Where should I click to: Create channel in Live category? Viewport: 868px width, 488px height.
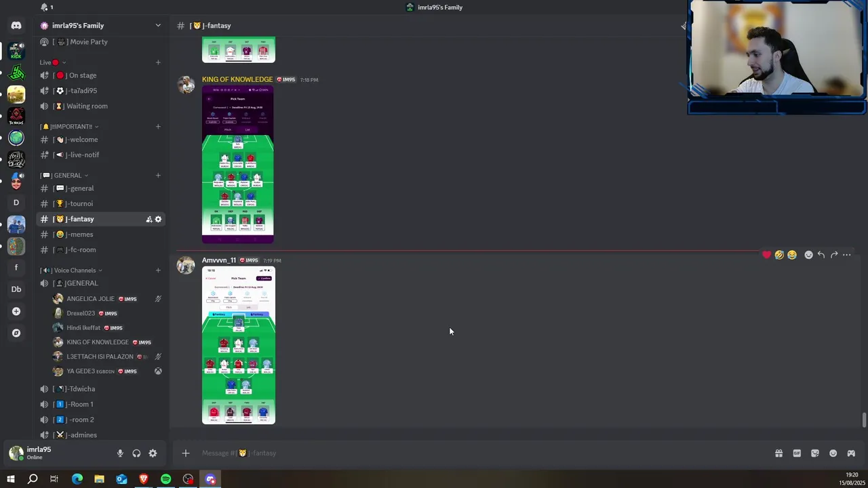[158, 62]
